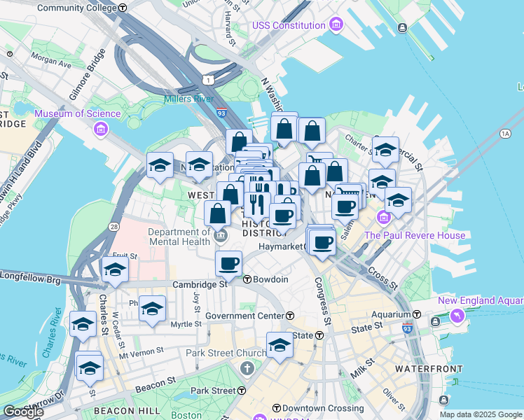
Task: Click the ferry icon beside New England Aquarium
Action: (435, 321)
